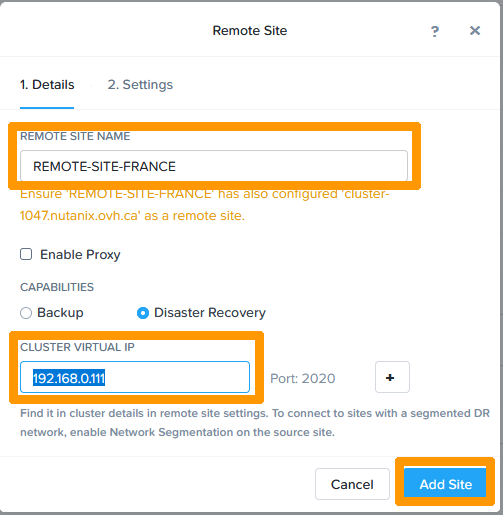Confirm with the Add Site button
This screenshot has height=515, width=503.
point(445,484)
